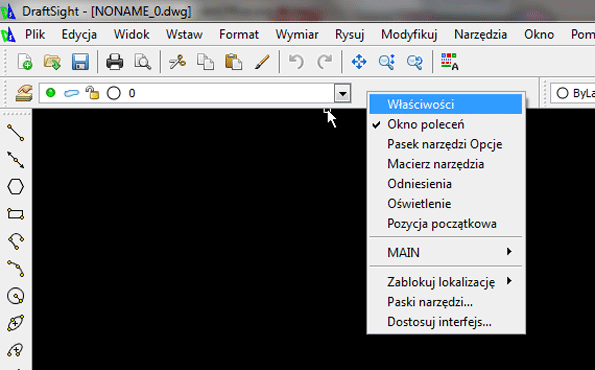595x370 pixels.
Task: Click the New document icon
Action: coord(25,61)
